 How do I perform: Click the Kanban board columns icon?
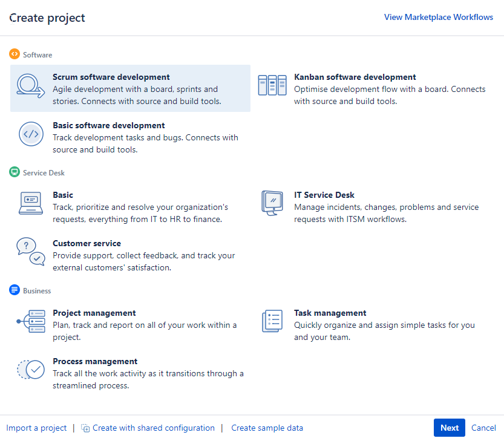click(x=272, y=85)
